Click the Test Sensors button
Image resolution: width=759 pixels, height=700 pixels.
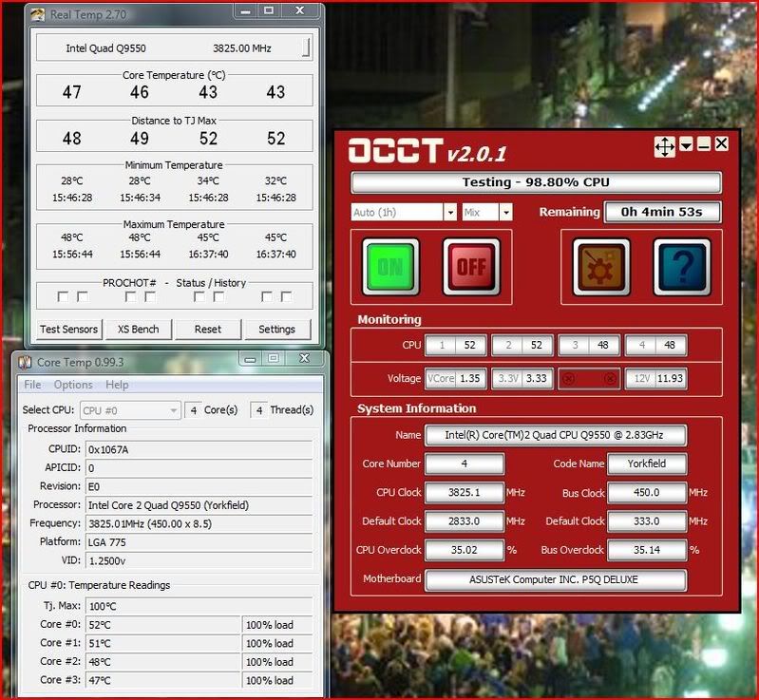[68, 330]
